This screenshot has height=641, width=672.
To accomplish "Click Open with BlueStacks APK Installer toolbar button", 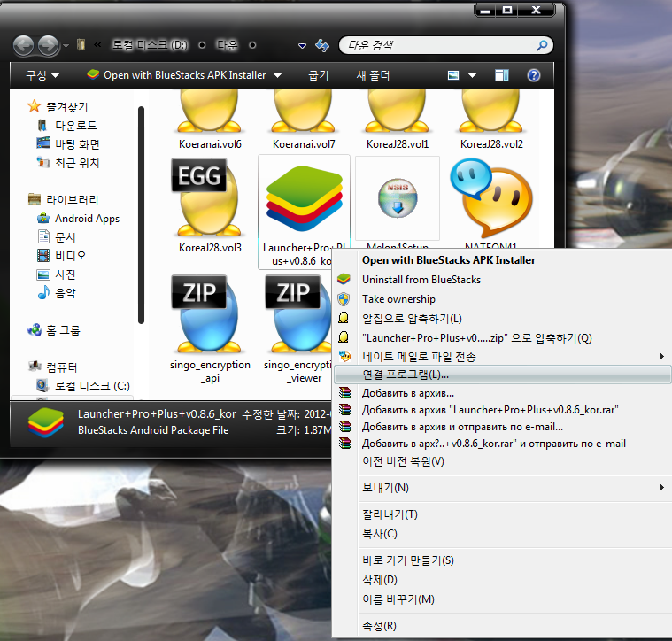I will 176,75.
